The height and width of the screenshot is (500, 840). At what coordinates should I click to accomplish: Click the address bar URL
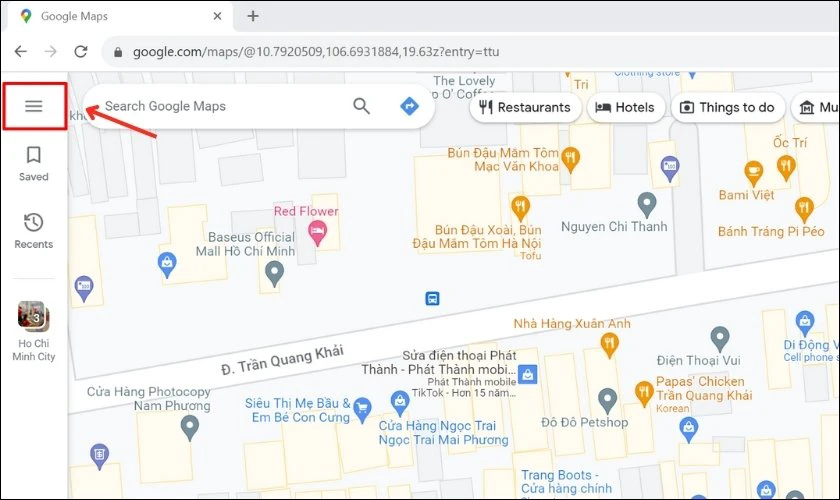coord(316,52)
